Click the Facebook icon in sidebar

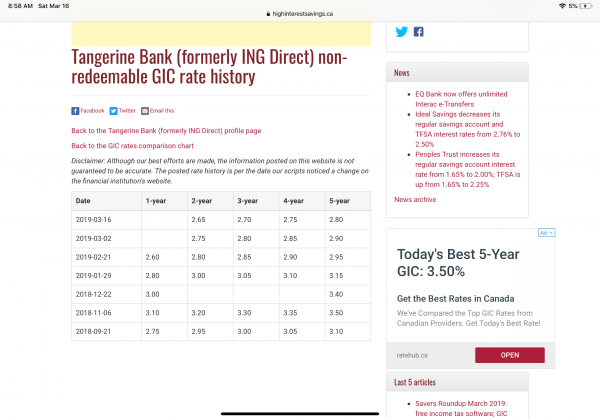[418, 31]
